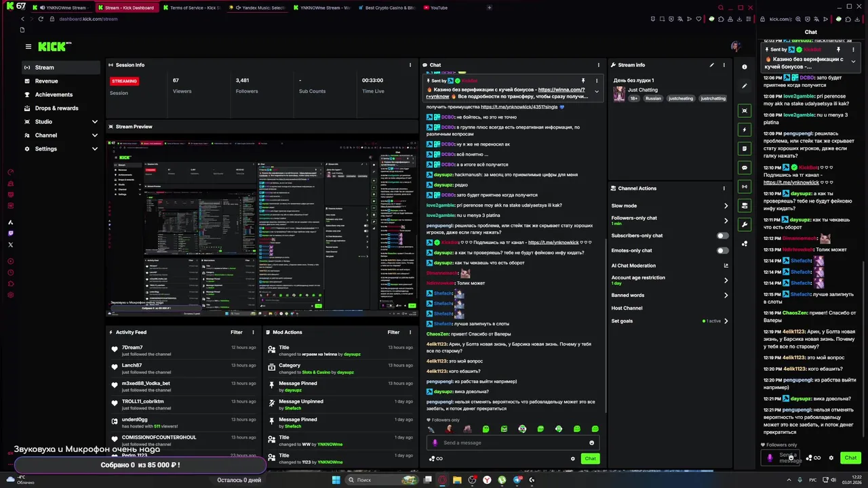
Task: Open the Mod Actions Filter
Action: click(393, 332)
